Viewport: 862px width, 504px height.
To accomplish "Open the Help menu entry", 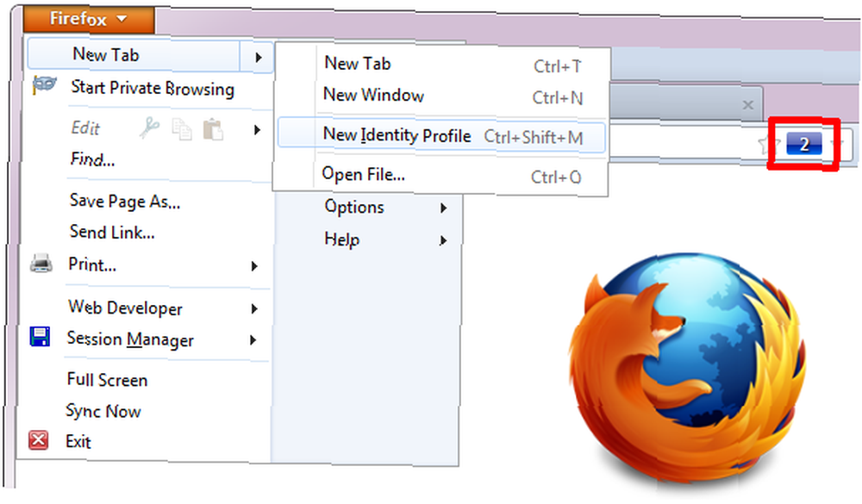I will (342, 240).
